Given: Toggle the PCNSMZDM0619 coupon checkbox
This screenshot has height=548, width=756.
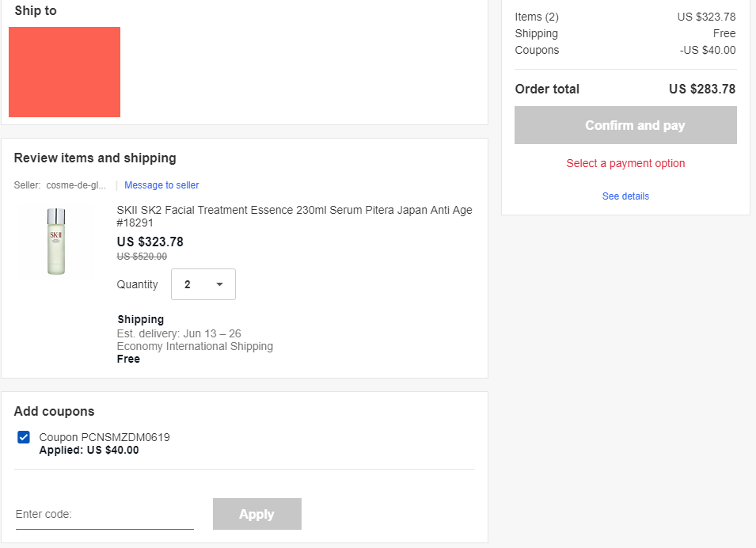Looking at the screenshot, I should pyautogui.click(x=24, y=437).
